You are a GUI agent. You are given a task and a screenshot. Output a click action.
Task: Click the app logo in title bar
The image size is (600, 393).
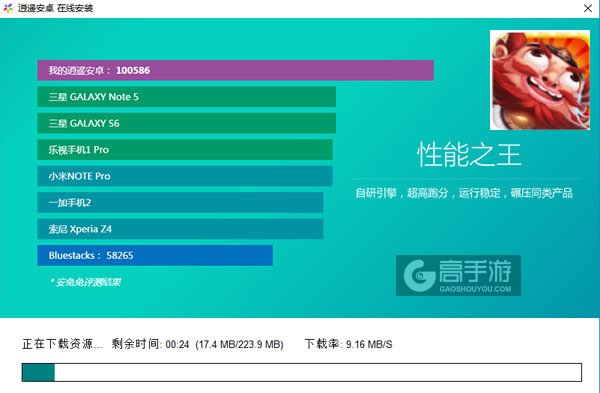pos(8,8)
